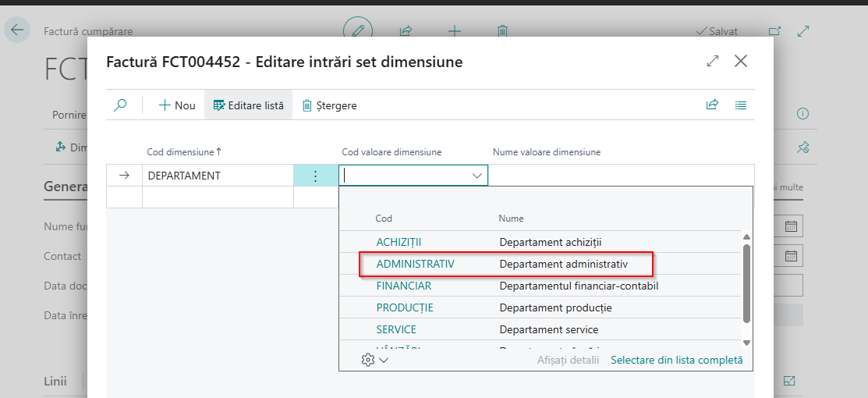868x398 pixels.
Task: Click the plus icon in background page header
Action: click(x=454, y=31)
